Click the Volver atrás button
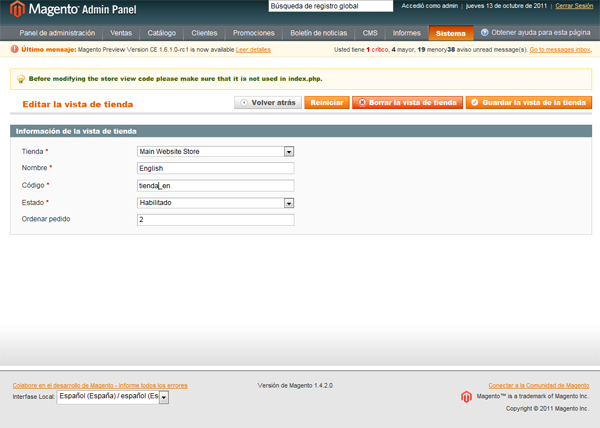 coord(268,103)
